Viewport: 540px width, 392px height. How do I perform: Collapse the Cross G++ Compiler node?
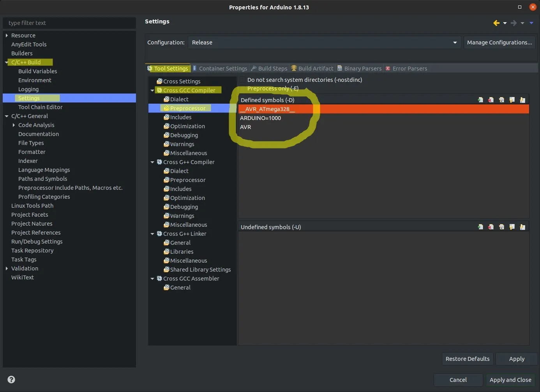pos(152,162)
